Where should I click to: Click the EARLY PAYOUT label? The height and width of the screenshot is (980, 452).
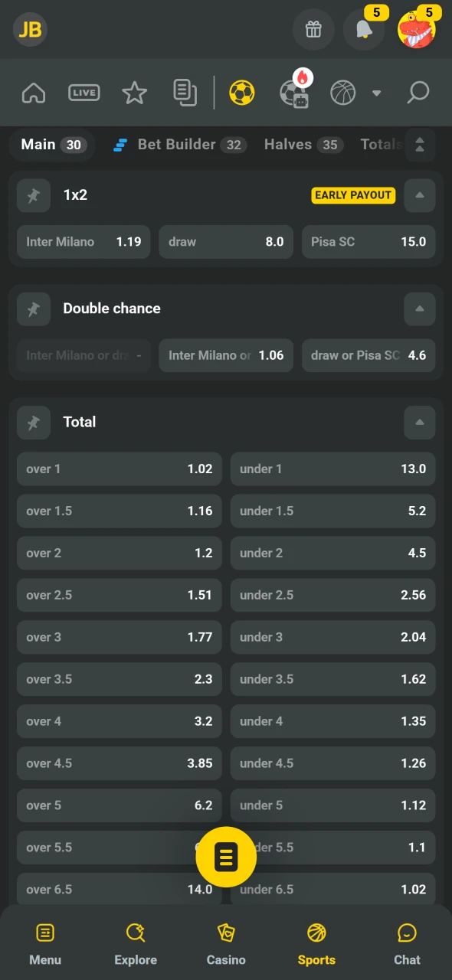[x=353, y=195]
